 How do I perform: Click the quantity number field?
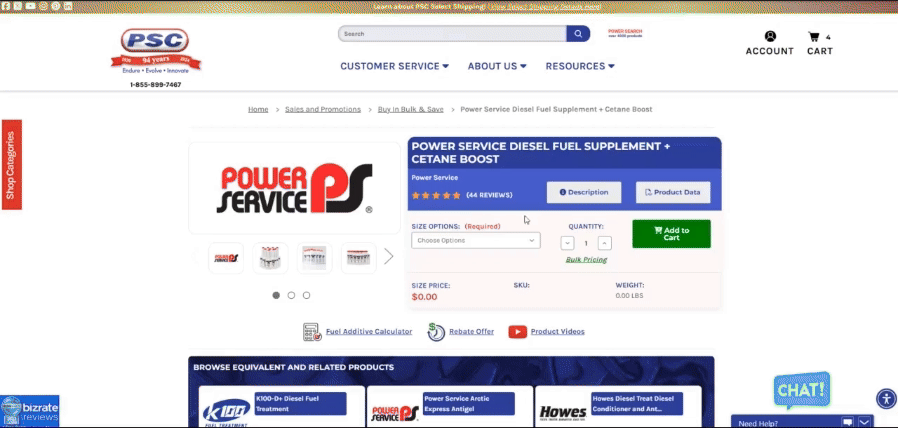[x=586, y=243]
